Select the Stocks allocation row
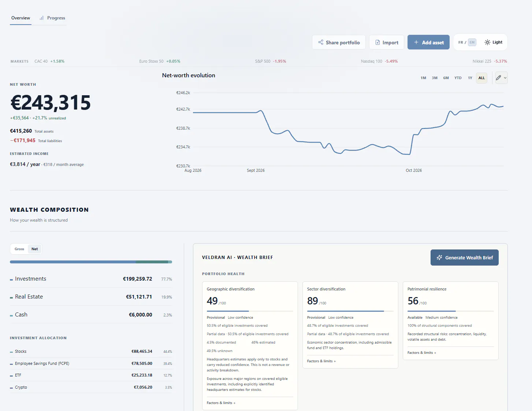Viewport: 532px width, 411px height. pyautogui.click(x=91, y=352)
